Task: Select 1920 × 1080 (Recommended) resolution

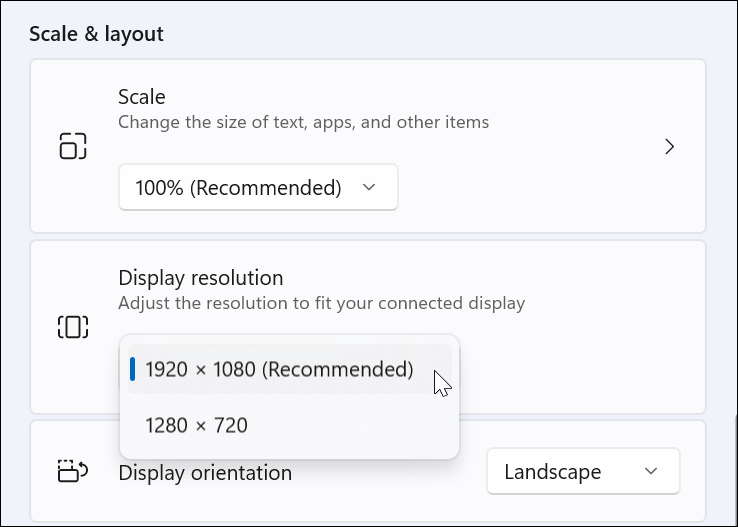Action: [x=289, y=369]
